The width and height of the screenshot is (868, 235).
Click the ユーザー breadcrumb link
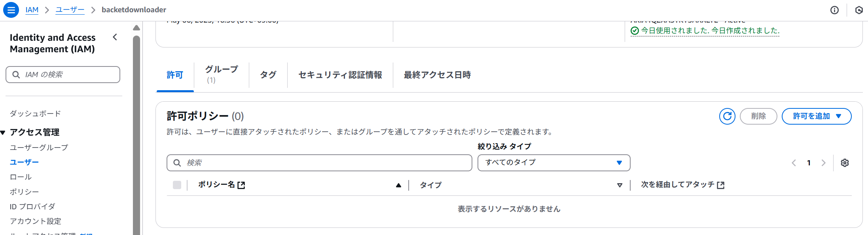tap(70, 10)
